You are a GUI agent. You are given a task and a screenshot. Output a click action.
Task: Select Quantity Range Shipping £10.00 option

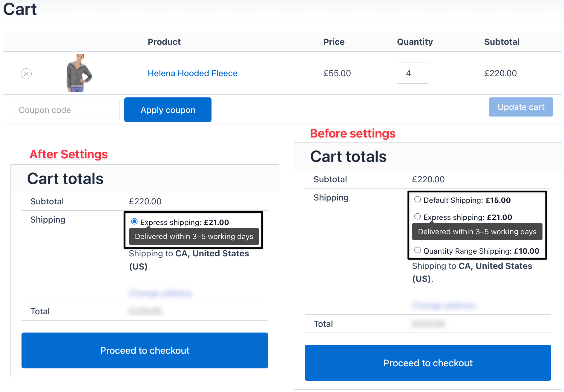pyautogui.click(x=418, y=250)
